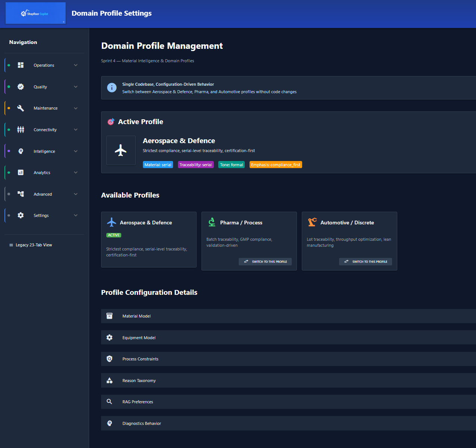The height and width of the screenshot is (448, 476).
Task: Expand the Advanced section chevron
Action: pyautogui.click(x=76, y=194)
